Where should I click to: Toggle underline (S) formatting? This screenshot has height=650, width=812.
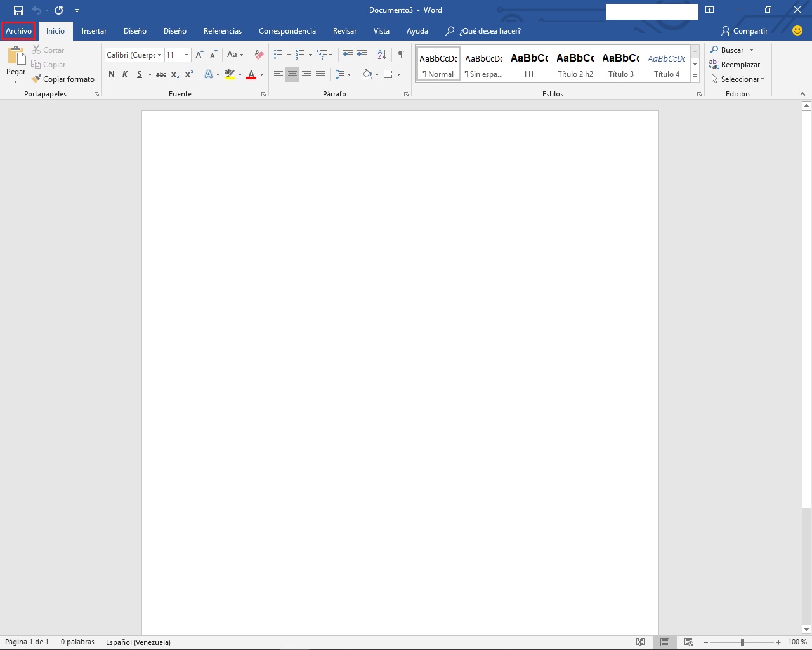(140, 74)
